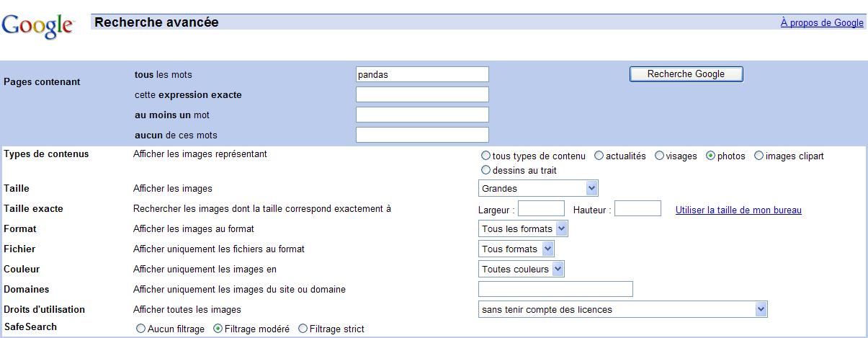Screen dimensions: 868x338
Task: Choose the 'actualités' content type
Action: (x=599, y=156)
